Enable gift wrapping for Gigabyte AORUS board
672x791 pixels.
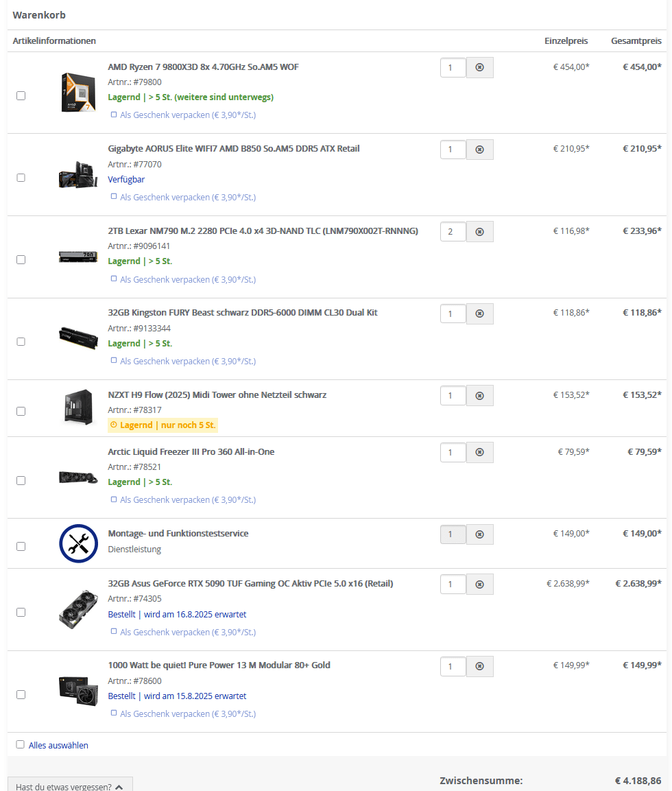114,196
